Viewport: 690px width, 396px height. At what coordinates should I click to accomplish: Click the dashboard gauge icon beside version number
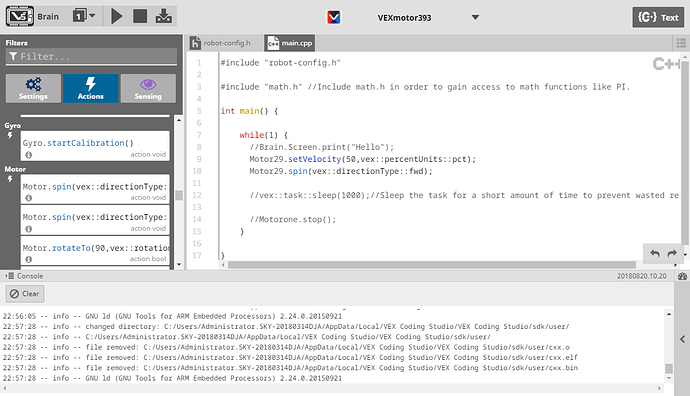[x=683, y=276]
